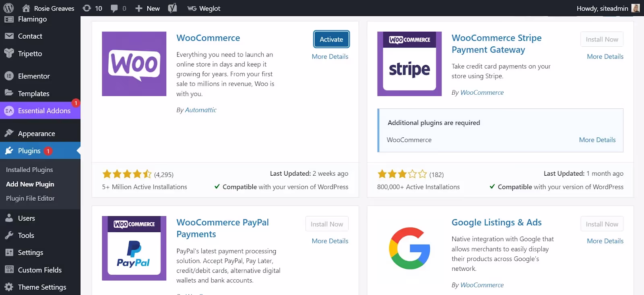This screenshot has width=644, height=295.
Task: Open WooCommerce PayPal Payments title link
Action: pos(223,228)
